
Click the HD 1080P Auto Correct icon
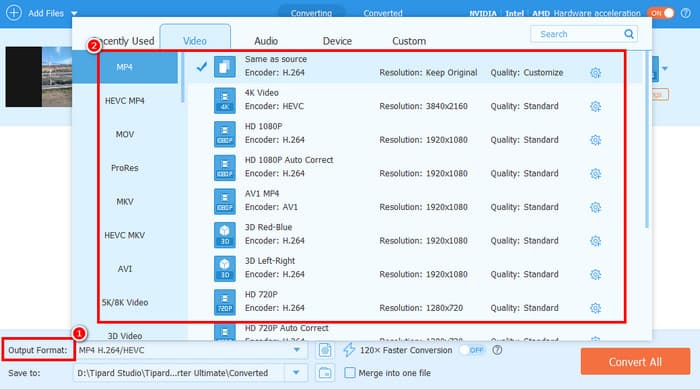pos(225,167)
